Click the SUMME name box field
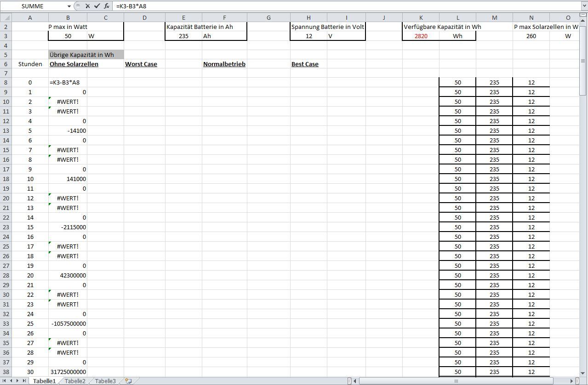 point(33,6)
